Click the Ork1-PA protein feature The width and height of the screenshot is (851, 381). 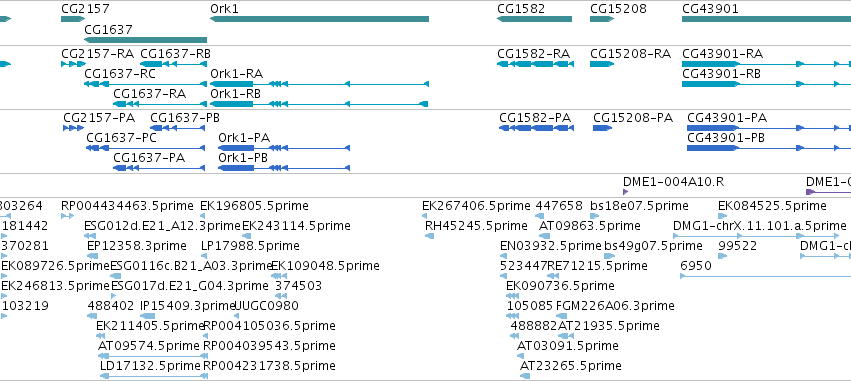coord(284,148)
